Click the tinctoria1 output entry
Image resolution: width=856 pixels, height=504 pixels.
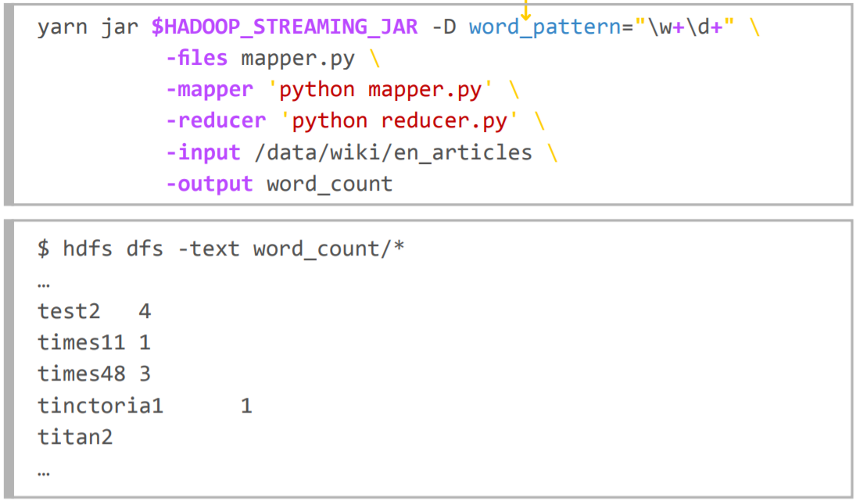pyautogui.click(x=100, y=406)
